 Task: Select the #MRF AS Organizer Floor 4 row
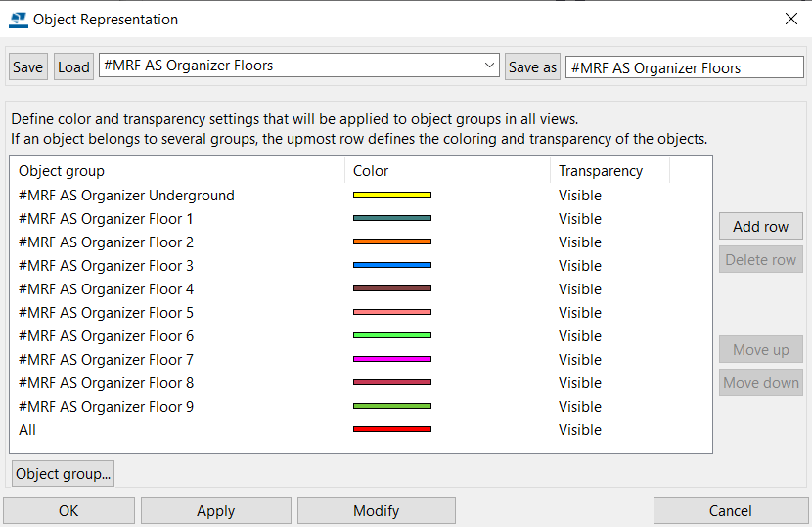pyautogui.click(x=361, y=289)
